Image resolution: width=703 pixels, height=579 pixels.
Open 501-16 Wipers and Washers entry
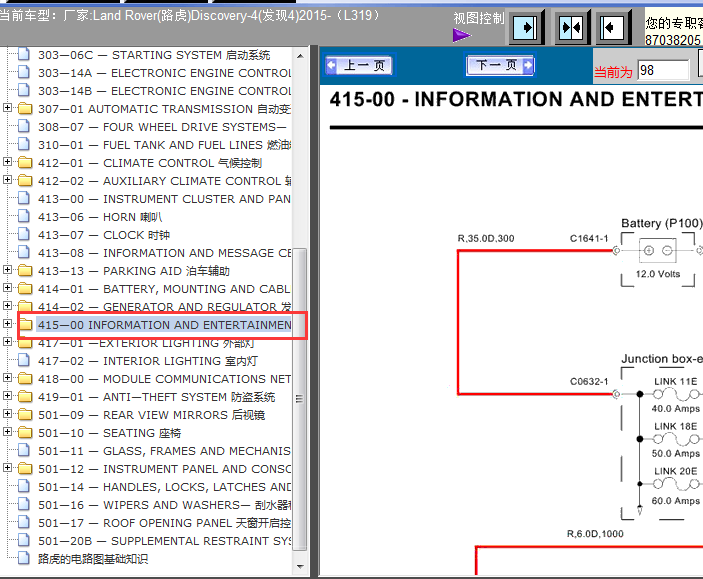pyautogui.click(x=164, y=505)
